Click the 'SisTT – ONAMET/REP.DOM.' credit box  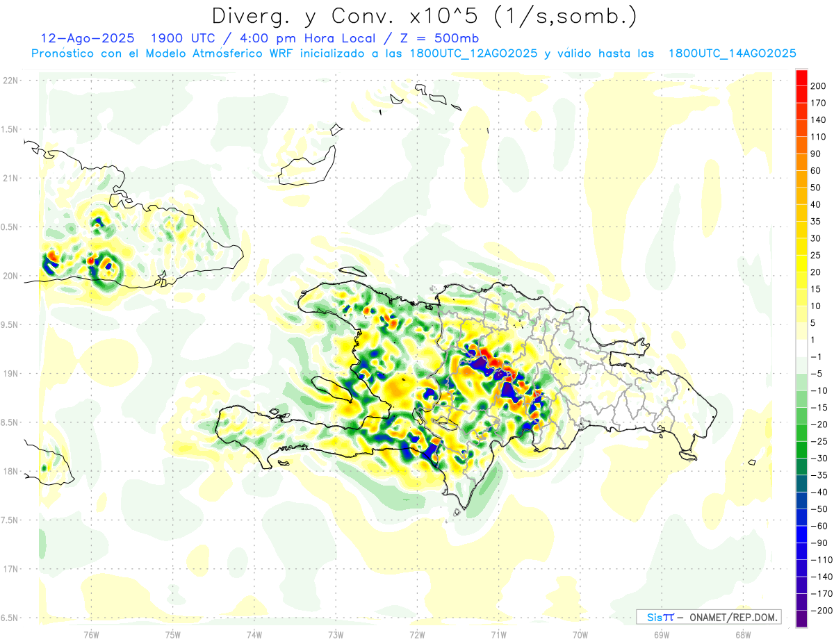point(708,617)
